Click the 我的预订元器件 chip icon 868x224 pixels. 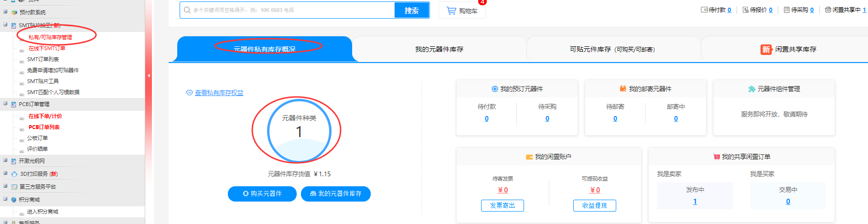pyautogui.click(x=495, y=89)
